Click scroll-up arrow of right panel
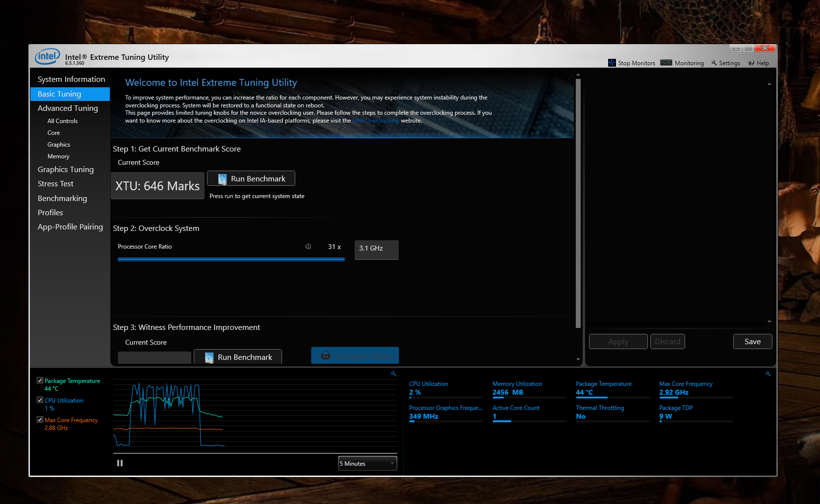The image size is (820, 504). (x=769, y=84)
